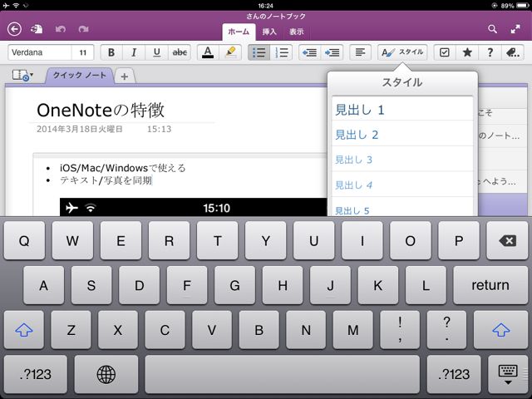Tap the exclamation comma key
Screen dimensions: 532x399
[400, 330]
